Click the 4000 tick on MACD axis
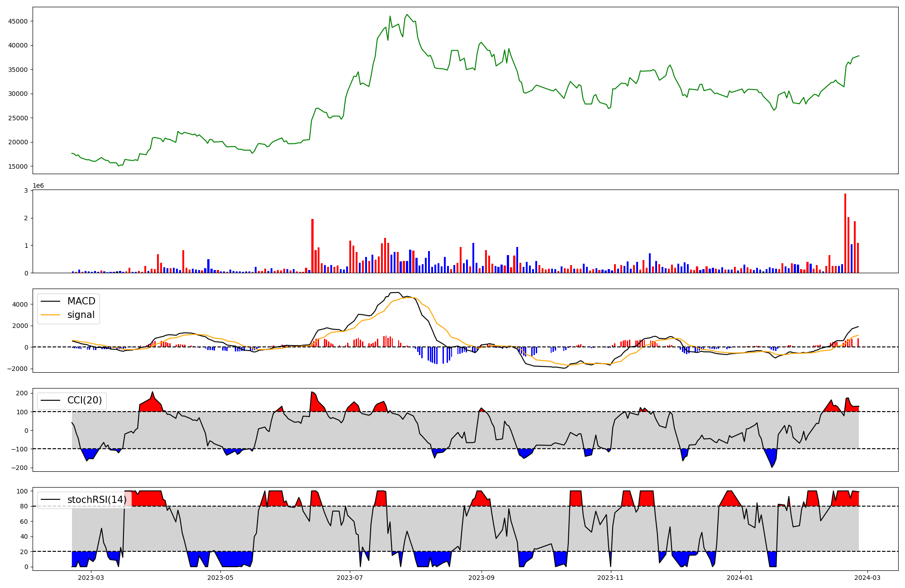905x588 pixels. click(20, 304)
